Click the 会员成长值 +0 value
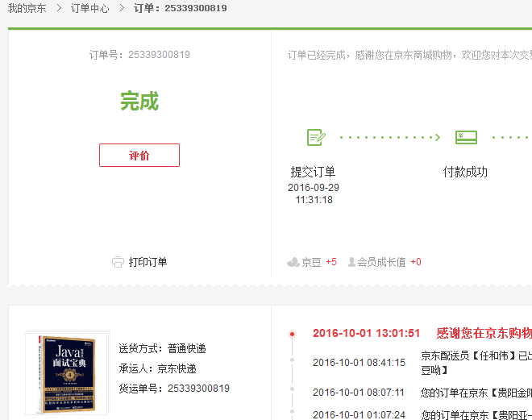The image size is (532, 420). (x=416, y=262)
